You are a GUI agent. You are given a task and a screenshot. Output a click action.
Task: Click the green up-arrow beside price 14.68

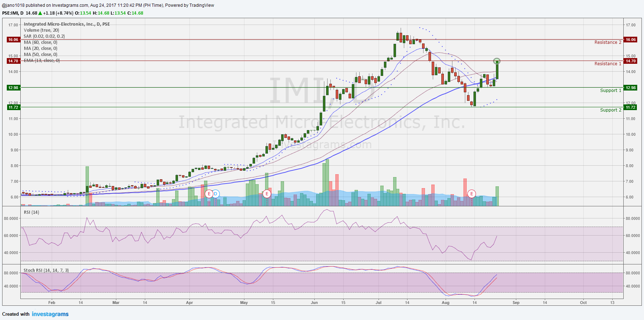[40, 13]
